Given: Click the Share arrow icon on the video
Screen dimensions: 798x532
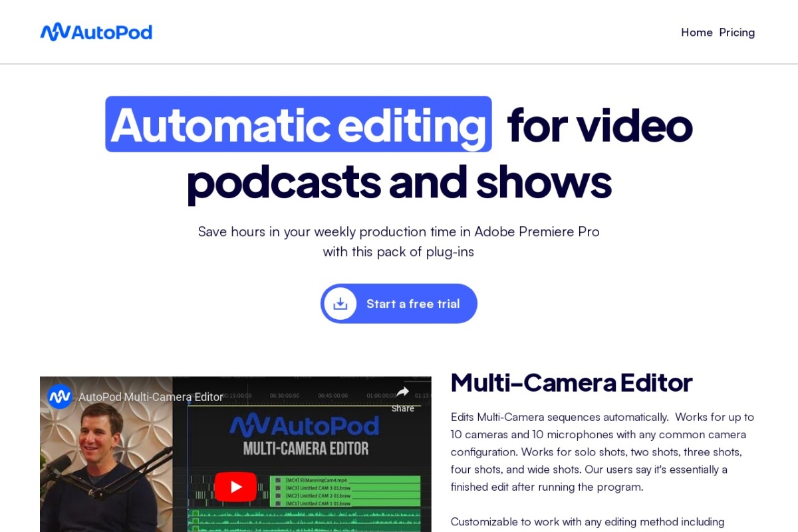Looking at the screenshot, I should tap(402, 392).
